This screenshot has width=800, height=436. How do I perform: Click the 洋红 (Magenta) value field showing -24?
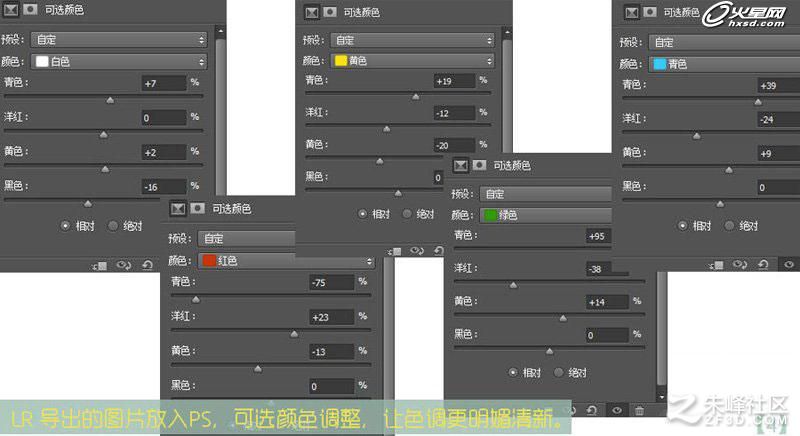coord(779,119)
